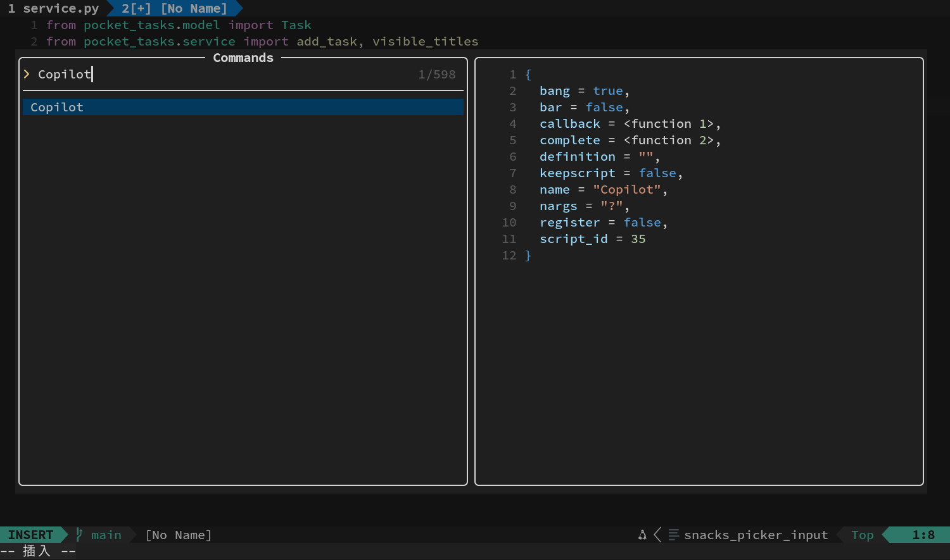Click the keepscript = false preview line
The image size is (950, 560).
coord(611,173)
